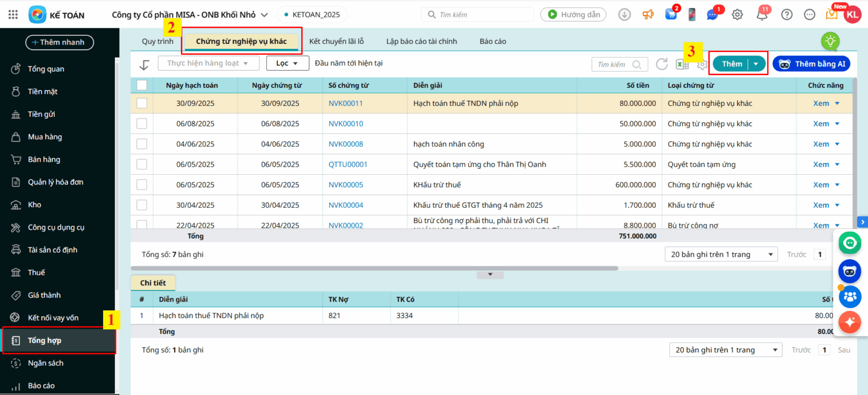Tick the checkbox for voucher NVK00011

142,103
